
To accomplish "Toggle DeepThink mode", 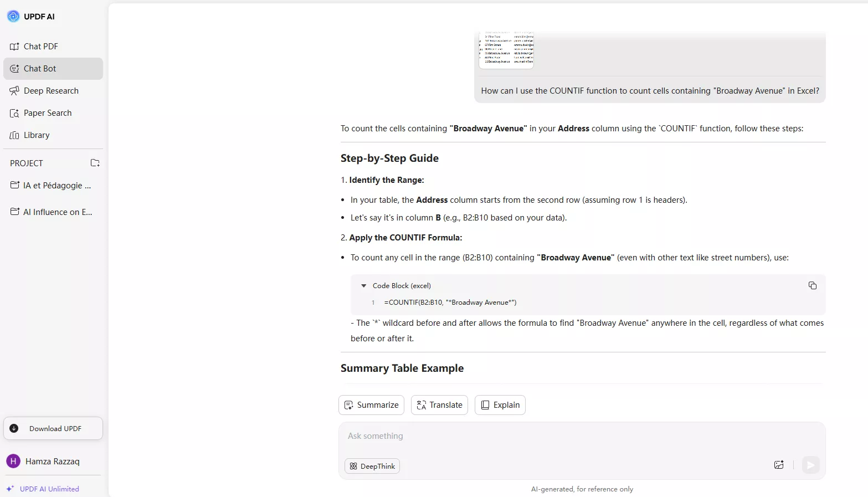I will (372, 467).
